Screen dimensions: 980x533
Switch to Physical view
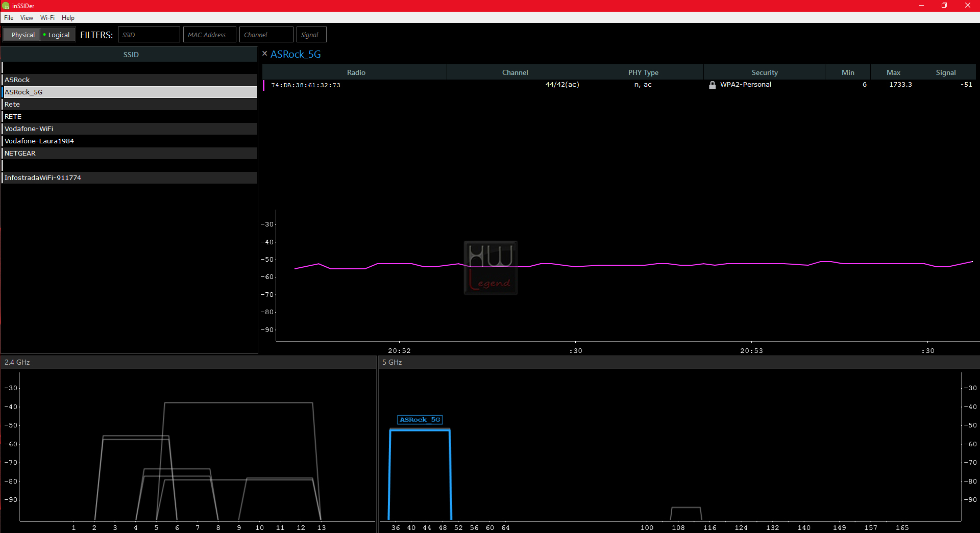point(22,35)
